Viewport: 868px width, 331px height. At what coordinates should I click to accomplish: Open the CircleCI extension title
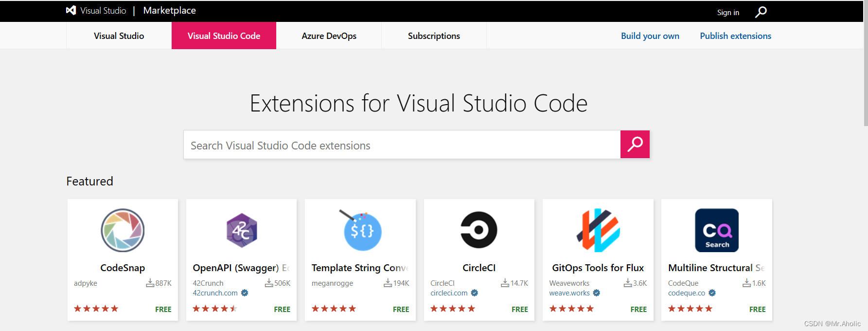tap(479, 268)
